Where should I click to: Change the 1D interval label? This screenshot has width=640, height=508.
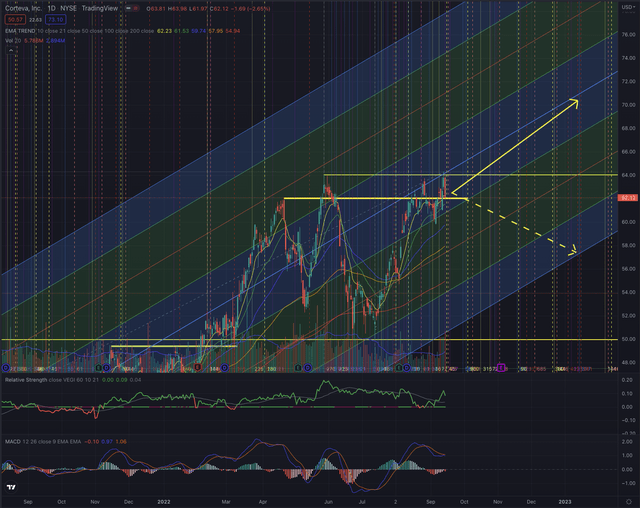click(x=51, y=8)
